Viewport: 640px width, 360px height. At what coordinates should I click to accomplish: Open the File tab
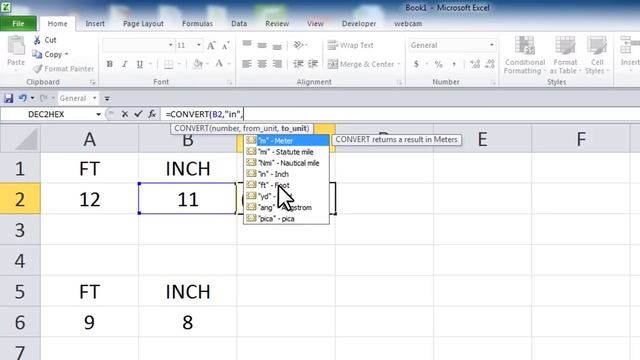[x=18, y=24]
